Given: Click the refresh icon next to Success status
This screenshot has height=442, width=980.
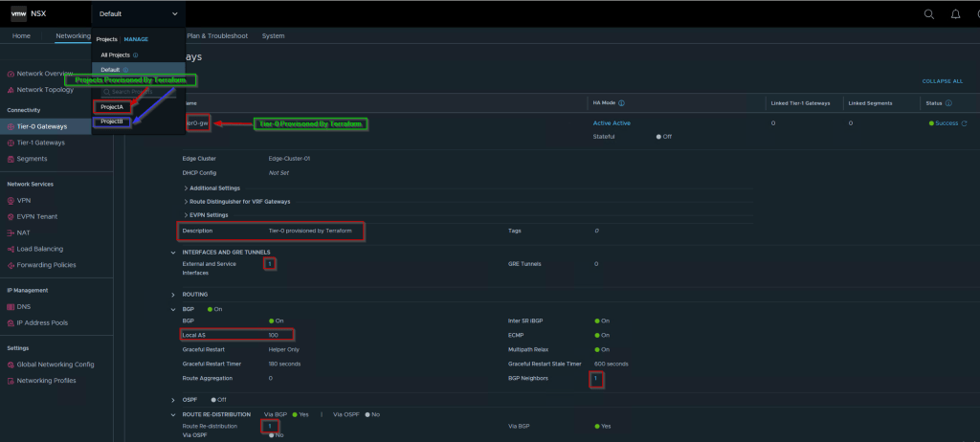Looking at the screenshot, I should point(964,123).
